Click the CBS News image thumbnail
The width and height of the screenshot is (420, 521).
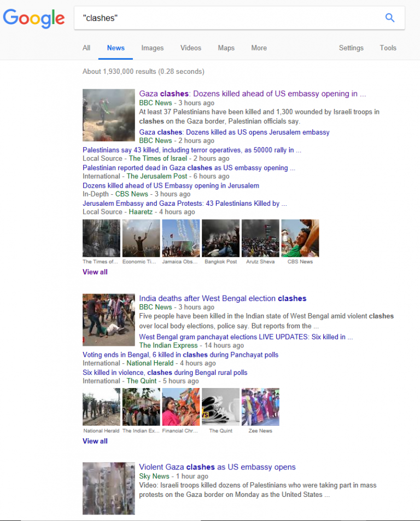pyautogui.click(x=300, y=238)
